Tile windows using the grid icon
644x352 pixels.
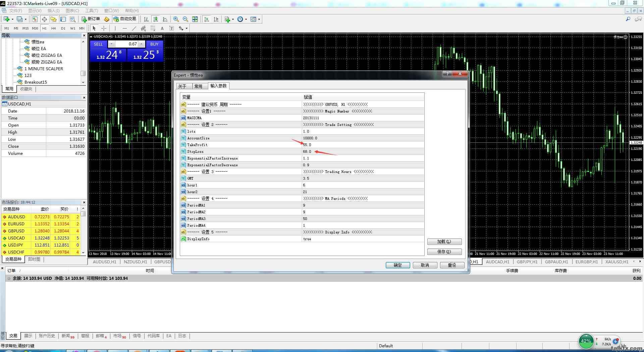tap(195, 19)
